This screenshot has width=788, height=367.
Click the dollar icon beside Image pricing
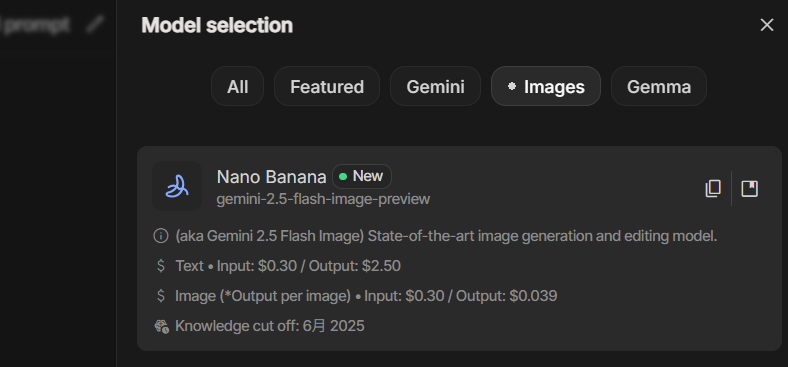pyautogui.click(x=161, y=296)
